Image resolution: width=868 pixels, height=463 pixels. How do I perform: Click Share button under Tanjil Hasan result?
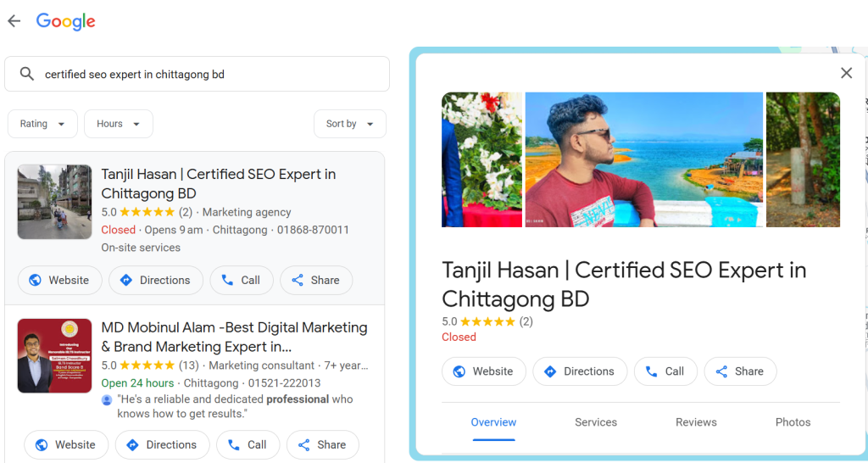(x=316, y=280)
